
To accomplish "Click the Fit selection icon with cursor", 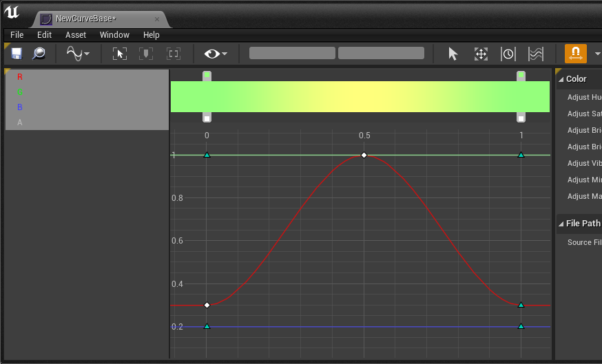I will [120, 54].
